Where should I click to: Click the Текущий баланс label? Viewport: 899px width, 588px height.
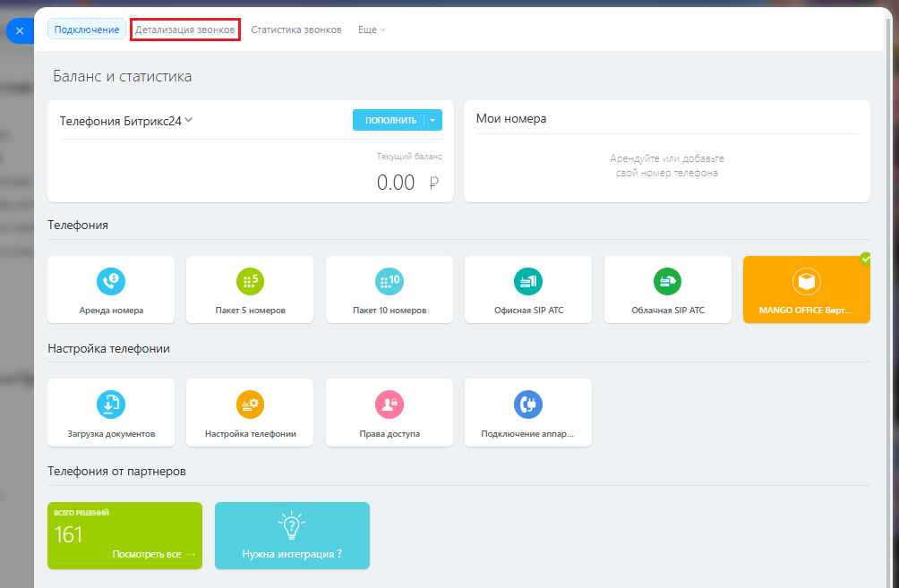(x=409, y=156)
